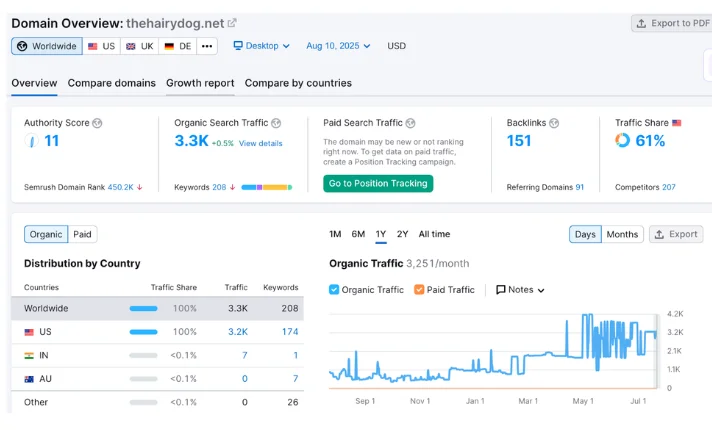Switch to the Compare domains tab
The width and height of the screenshot is (712, 430).
pyautogui.click(x=112, y=83)
